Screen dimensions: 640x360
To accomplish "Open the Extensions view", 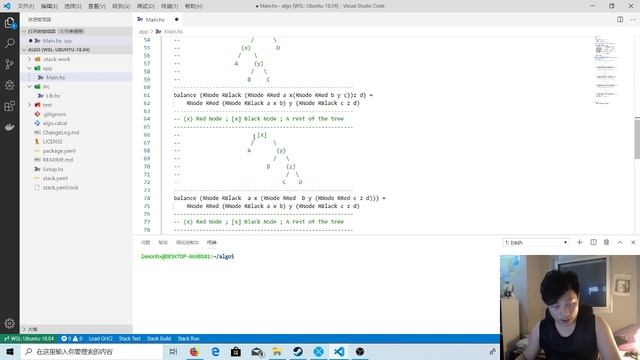I will [9, 106].
